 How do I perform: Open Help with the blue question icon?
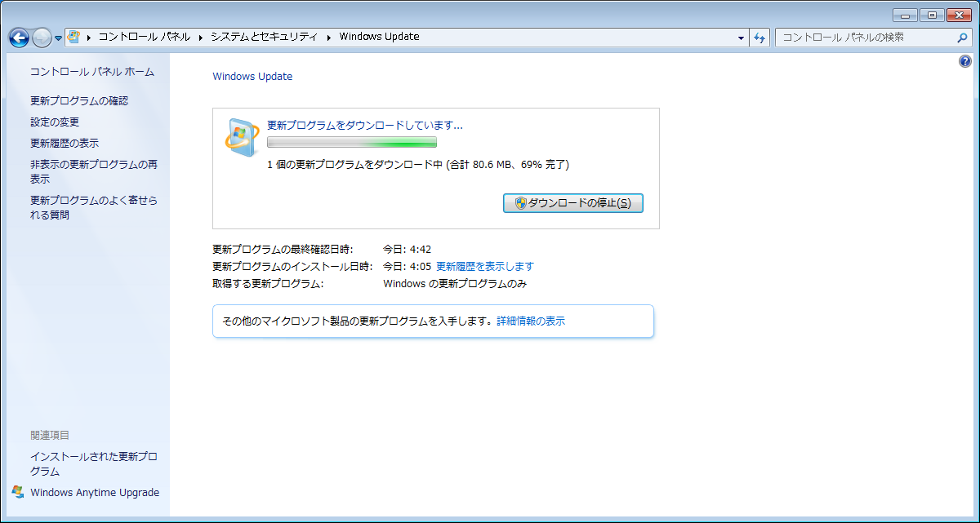tap(965, 61)
